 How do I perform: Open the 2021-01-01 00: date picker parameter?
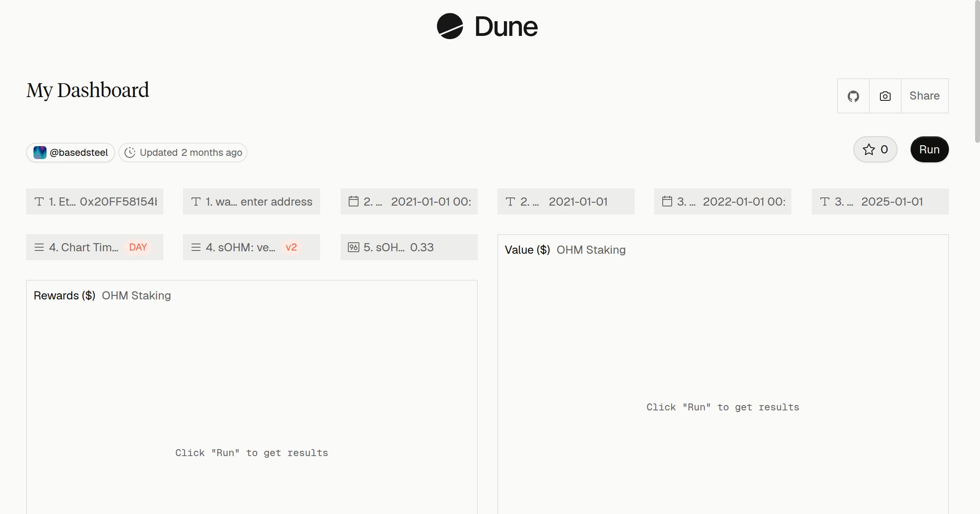409,202
